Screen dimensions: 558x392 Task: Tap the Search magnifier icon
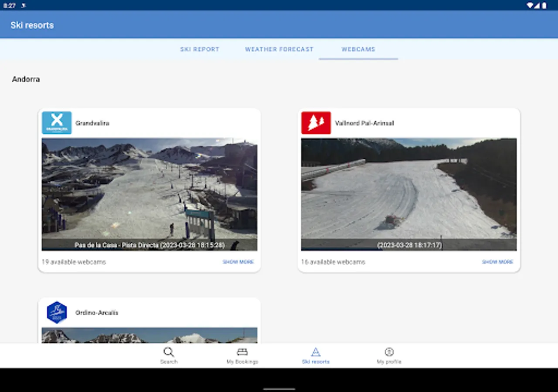(169, 352)
